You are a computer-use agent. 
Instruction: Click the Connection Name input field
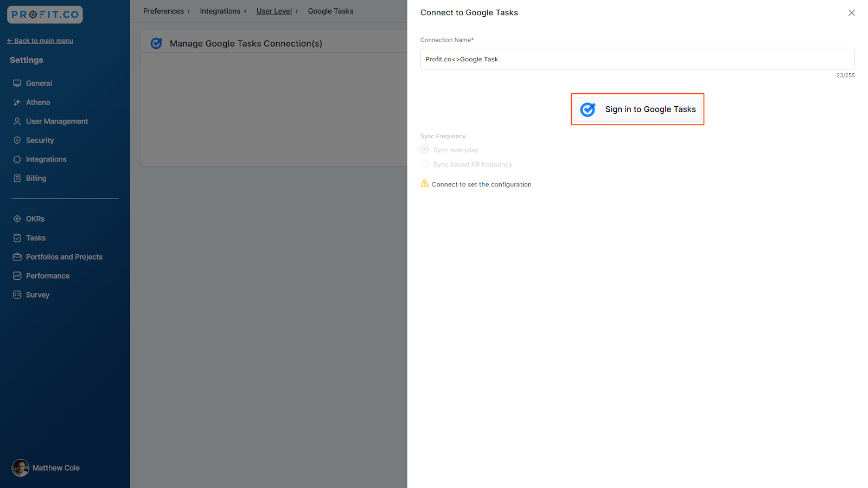(x=637, y=59)
